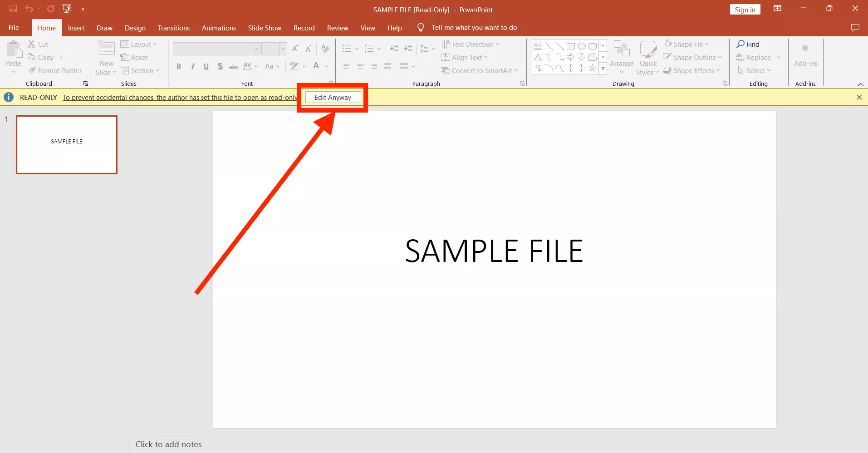Click the Ribbon Display Options icon

click(x=777, y=9)
